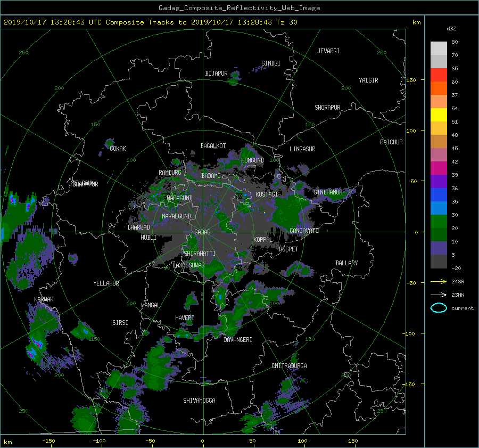Click the magenta 39 dBZ legend swatch
The image size is (479, 448).
point(439,168)
